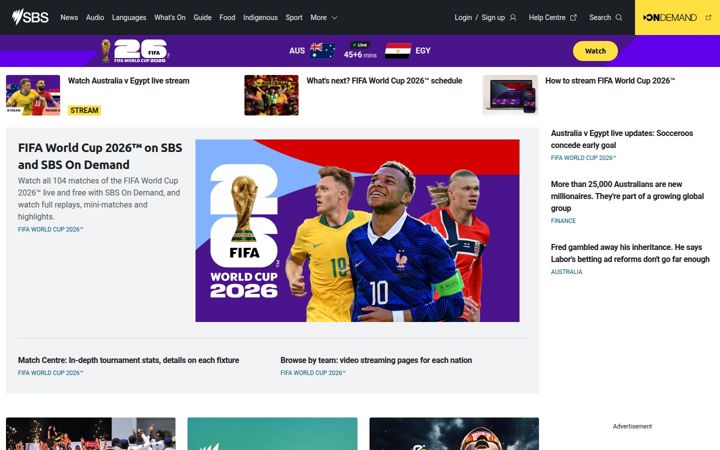Click the yellow STREAM tag

[84, 110]
